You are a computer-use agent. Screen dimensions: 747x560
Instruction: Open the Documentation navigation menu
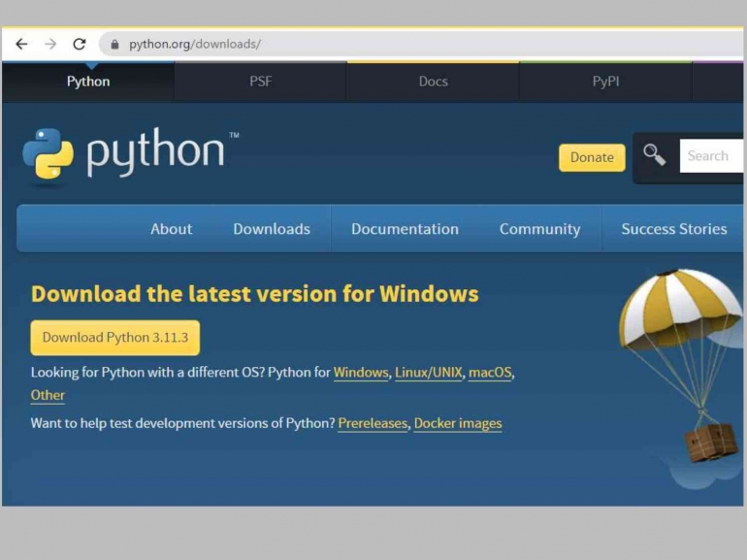405,229
